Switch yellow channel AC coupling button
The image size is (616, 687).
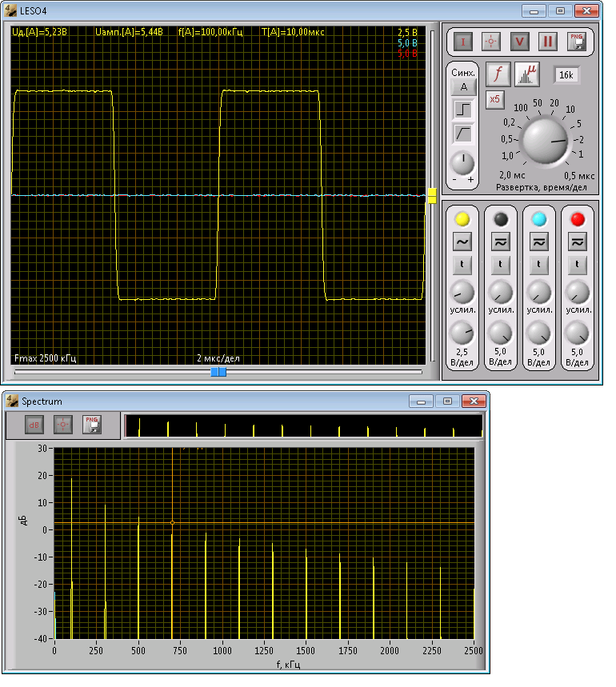(x=462, y=242)
